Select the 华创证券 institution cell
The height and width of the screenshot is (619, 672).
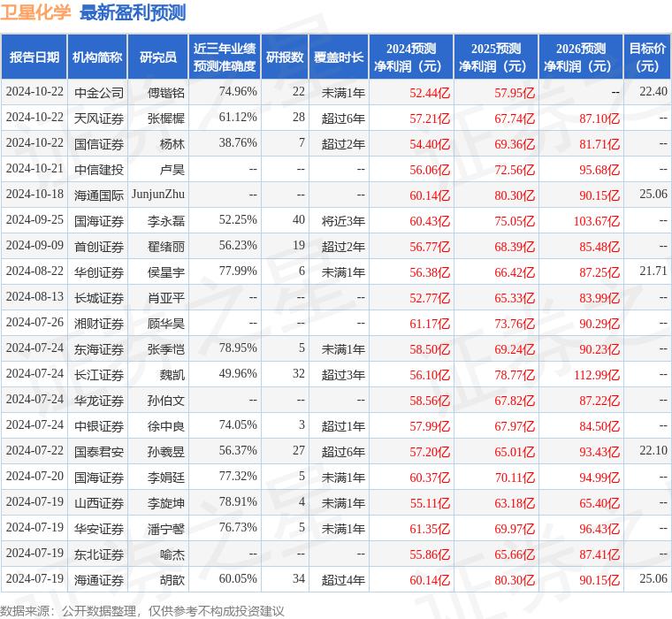[x=98, y=271]
